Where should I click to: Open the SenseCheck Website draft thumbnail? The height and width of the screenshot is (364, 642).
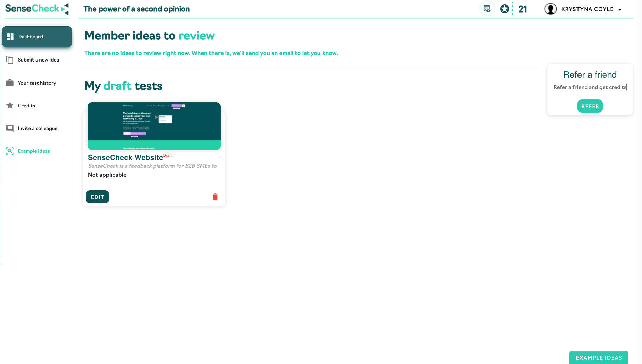tap(154, 126)
